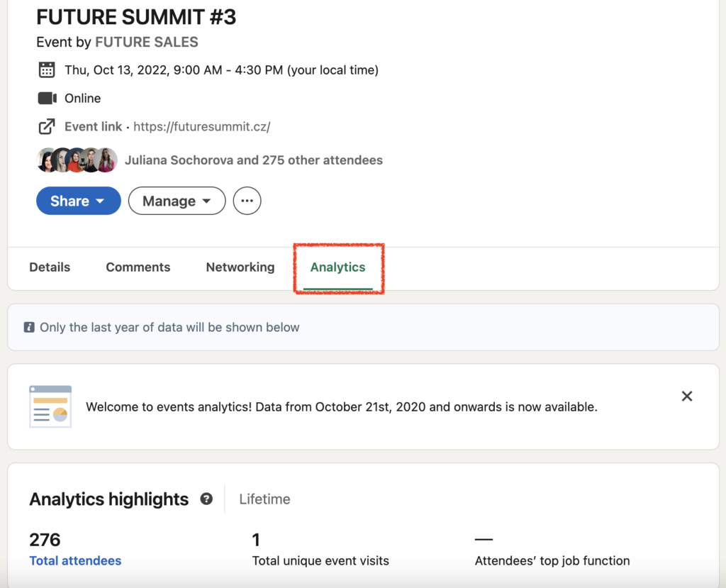The height and width of the screenshot is (588, 726).
Task: Click the 276 attendees count
Action: (x=45, y=540)
